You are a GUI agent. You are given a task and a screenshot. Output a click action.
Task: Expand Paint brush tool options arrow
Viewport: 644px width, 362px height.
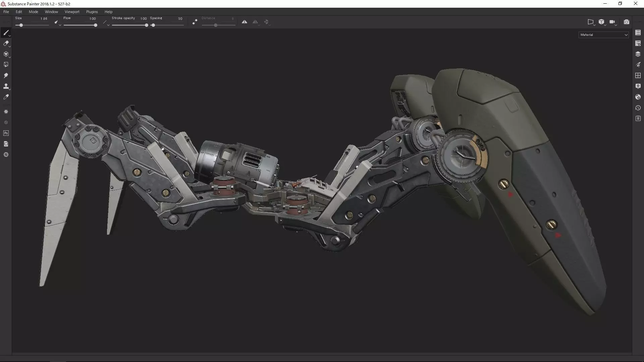(10, 36)
